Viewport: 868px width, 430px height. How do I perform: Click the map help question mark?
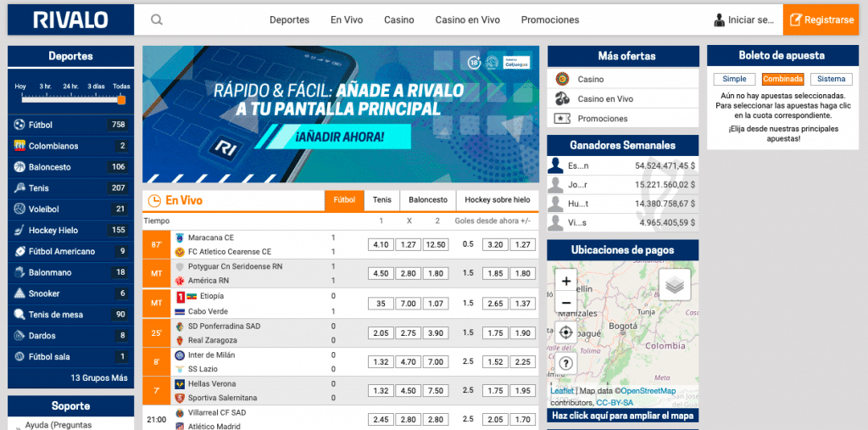(x=565, y=364)
